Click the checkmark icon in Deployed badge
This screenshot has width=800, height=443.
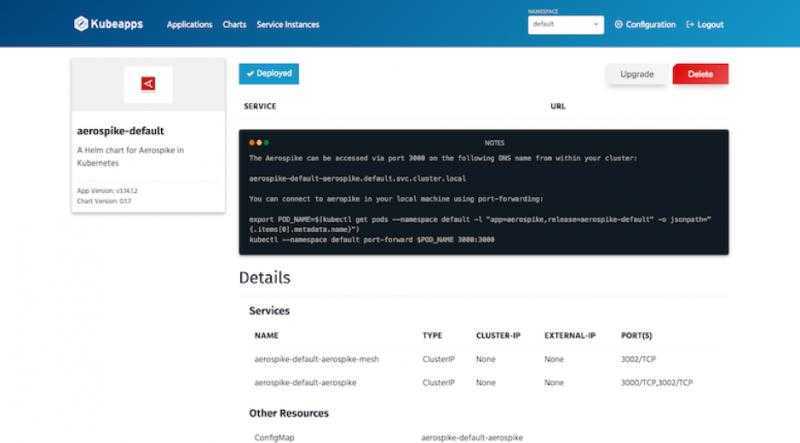[x=250, y=73]
